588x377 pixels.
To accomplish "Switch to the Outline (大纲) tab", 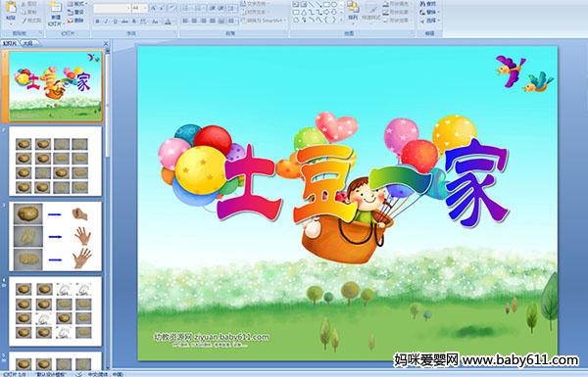I will (x=27, y=43).
